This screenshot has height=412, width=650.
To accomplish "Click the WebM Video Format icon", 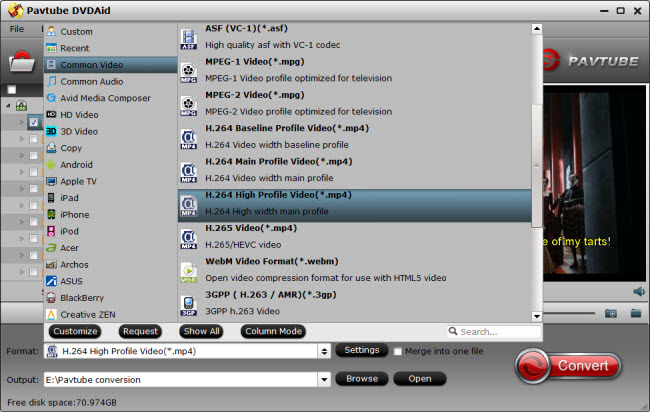I will point(189,270).
